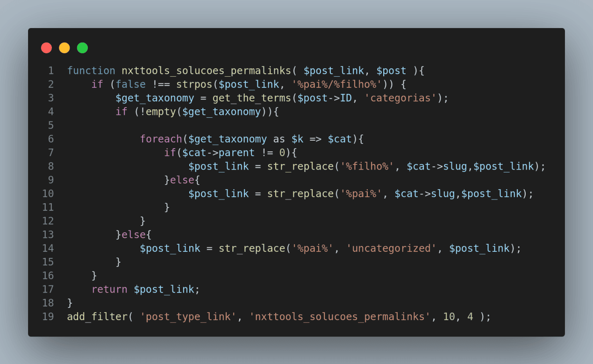Click line number 1 in the gutter
Image resolution: width=593 pixels, height=364 pixels.
[50, 71]
